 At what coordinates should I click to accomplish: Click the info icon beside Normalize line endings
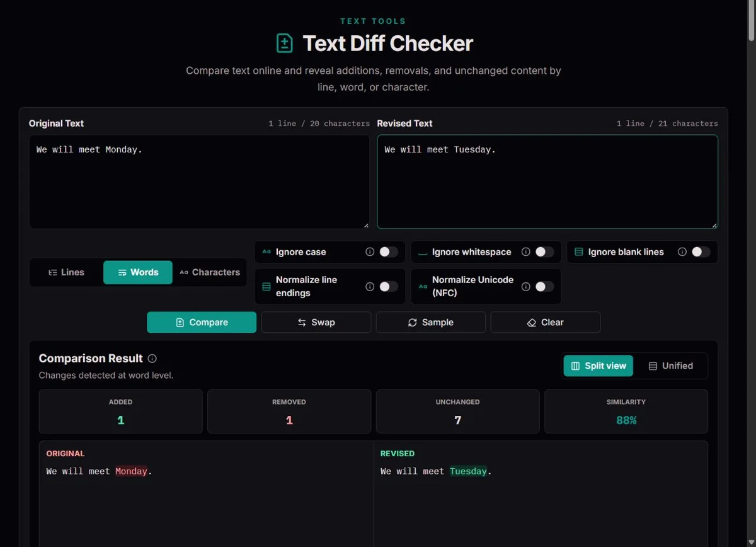tap(370, 287)
